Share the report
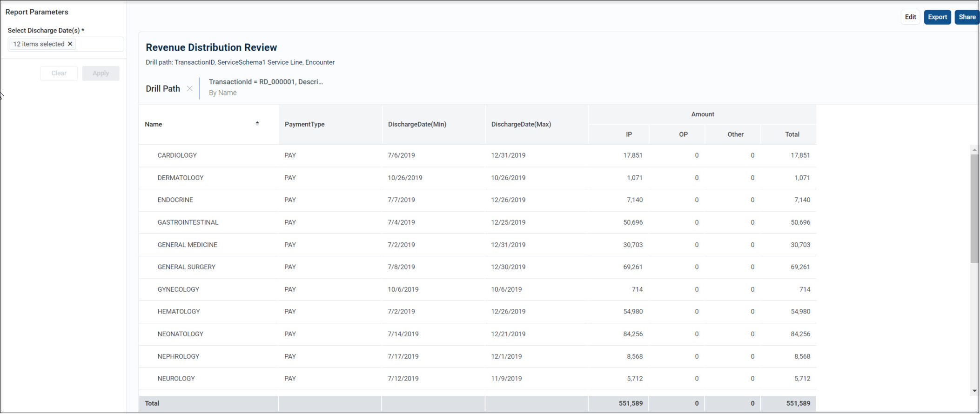 [967, 17]
